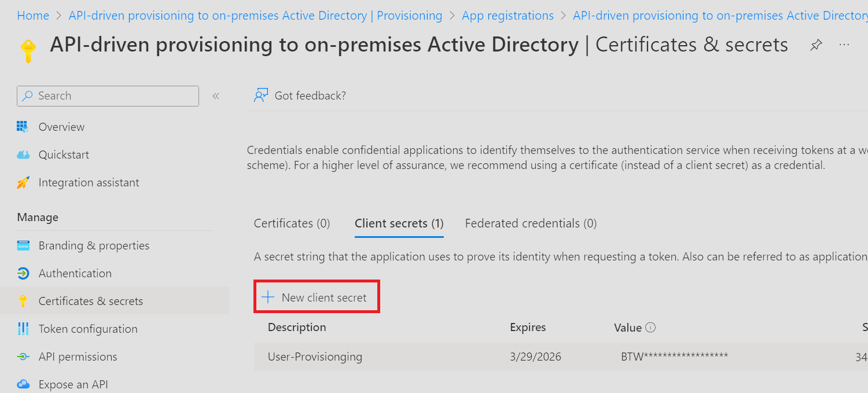Click New client secret button
868x393 pixels.
[x=316, y=297]
